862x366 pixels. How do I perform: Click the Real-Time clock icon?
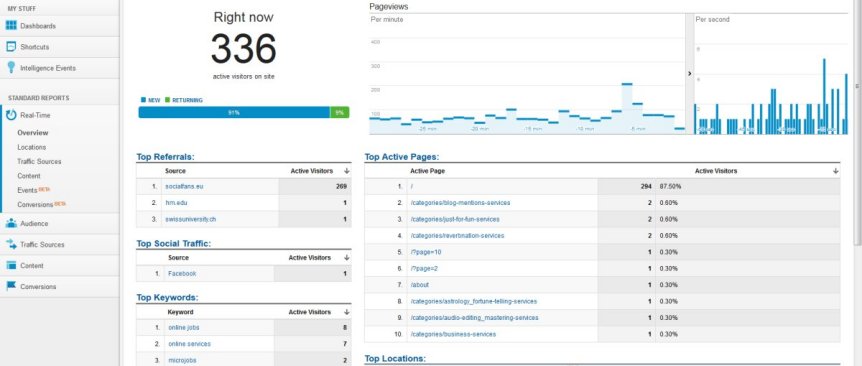click(x=11, y=115)
